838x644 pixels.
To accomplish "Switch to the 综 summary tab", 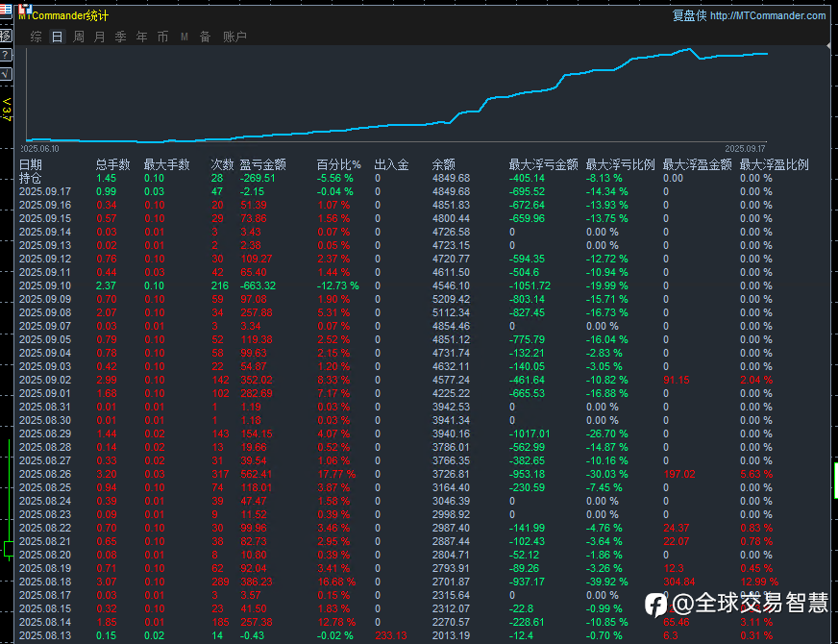I will coord(36,37).
